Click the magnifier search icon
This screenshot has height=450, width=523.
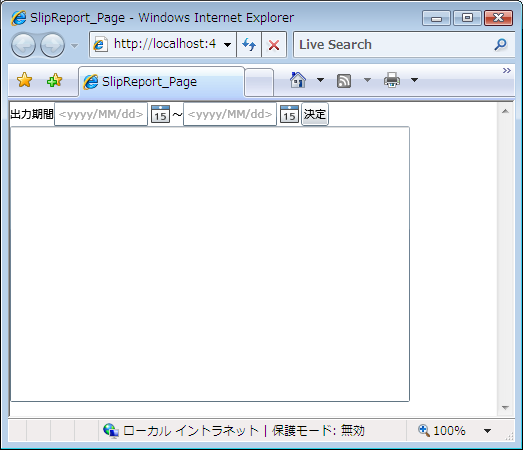pyautogui.click(x=501, y=44)
